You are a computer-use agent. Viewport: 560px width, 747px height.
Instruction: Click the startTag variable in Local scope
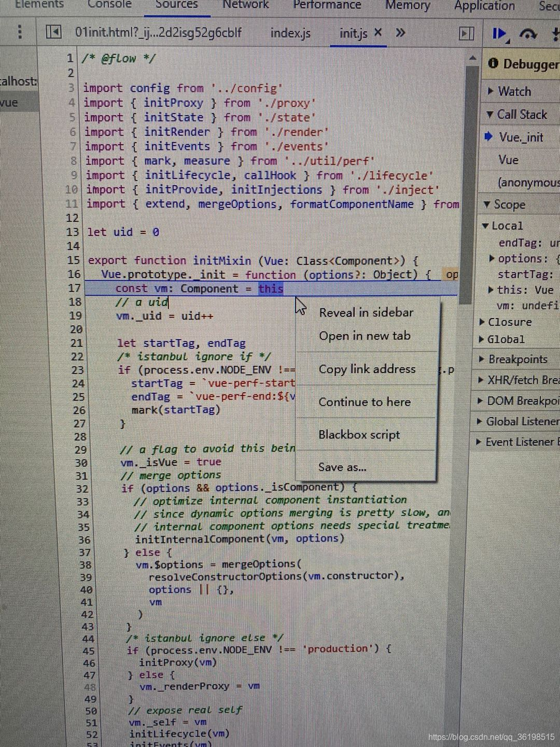[x=525, y=274]
